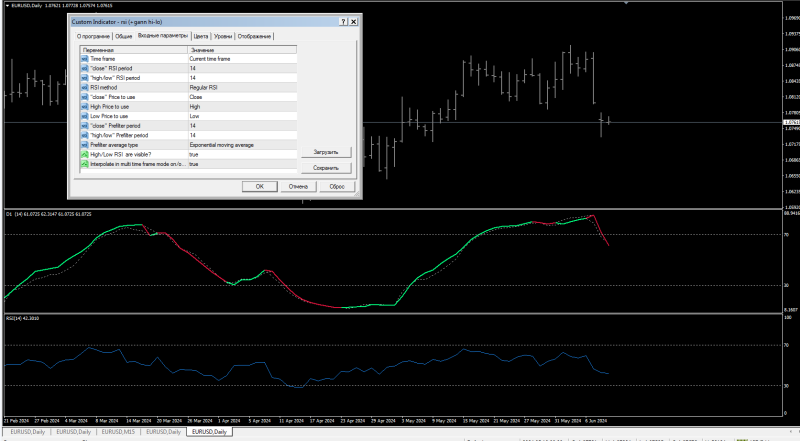Switch to the Цвета tab

tap(200, 36)
